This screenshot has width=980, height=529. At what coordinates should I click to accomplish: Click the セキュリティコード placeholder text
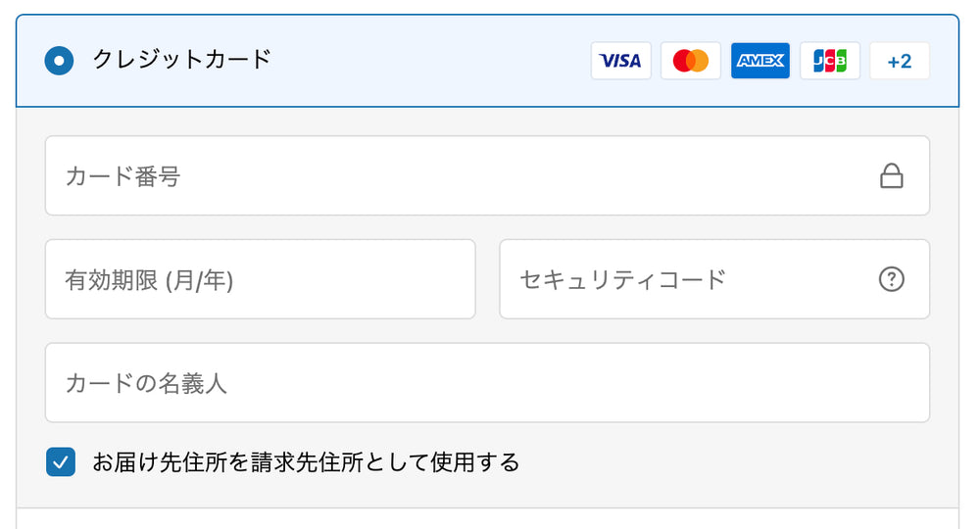622,279
